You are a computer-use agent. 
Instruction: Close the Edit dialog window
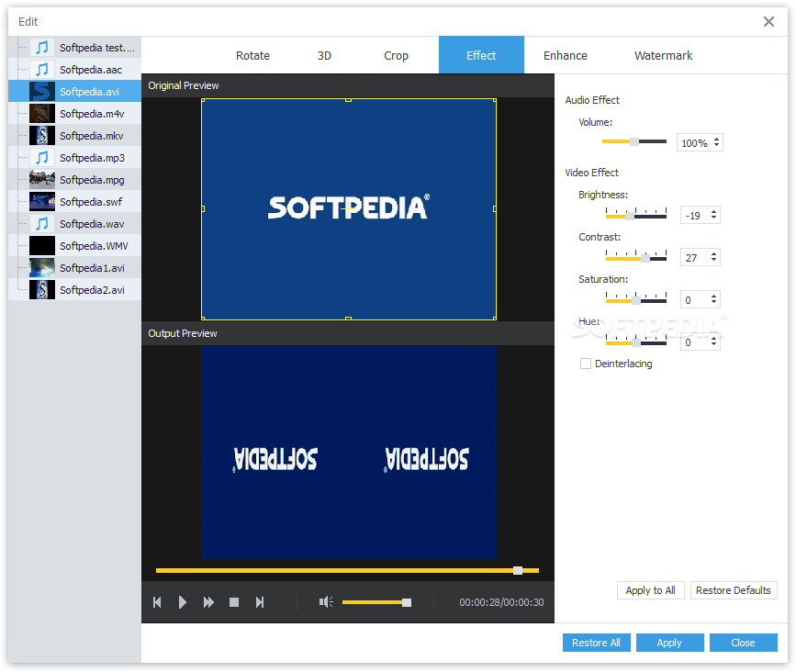pyautogui.click(x=768, y=21)
